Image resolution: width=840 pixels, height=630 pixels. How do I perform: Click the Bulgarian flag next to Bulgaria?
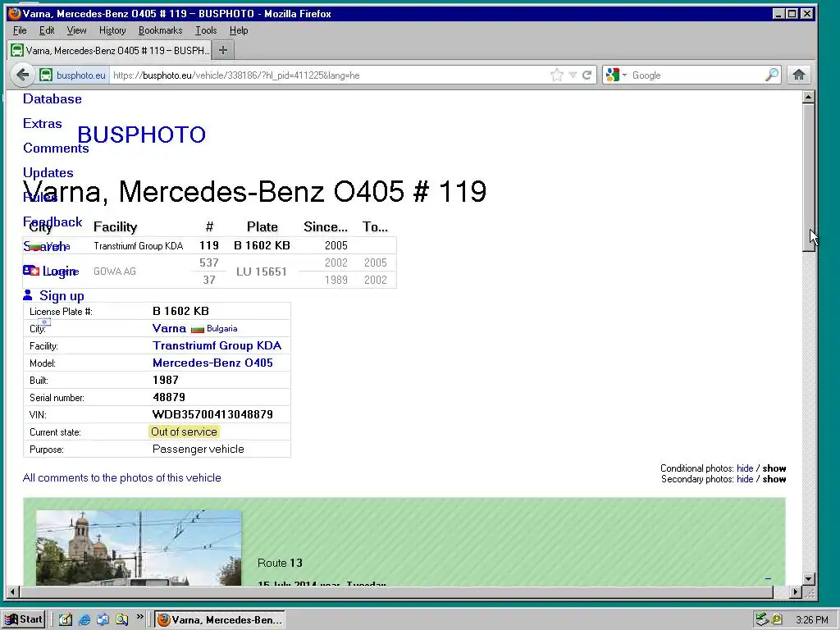tap(198, 329)
